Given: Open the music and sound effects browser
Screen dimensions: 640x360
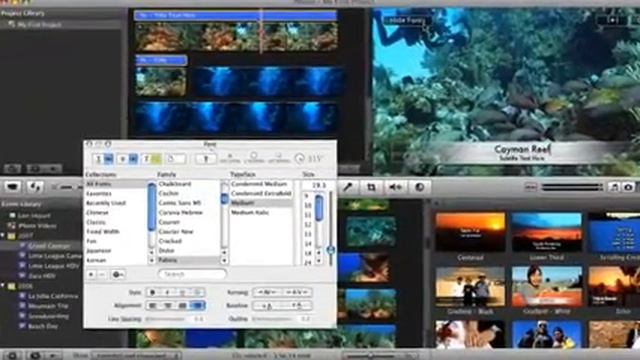Looking at the screenshot, I should 614,187.
